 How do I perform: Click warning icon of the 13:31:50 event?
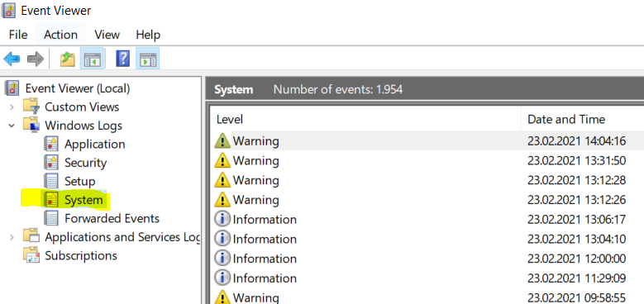222,160
